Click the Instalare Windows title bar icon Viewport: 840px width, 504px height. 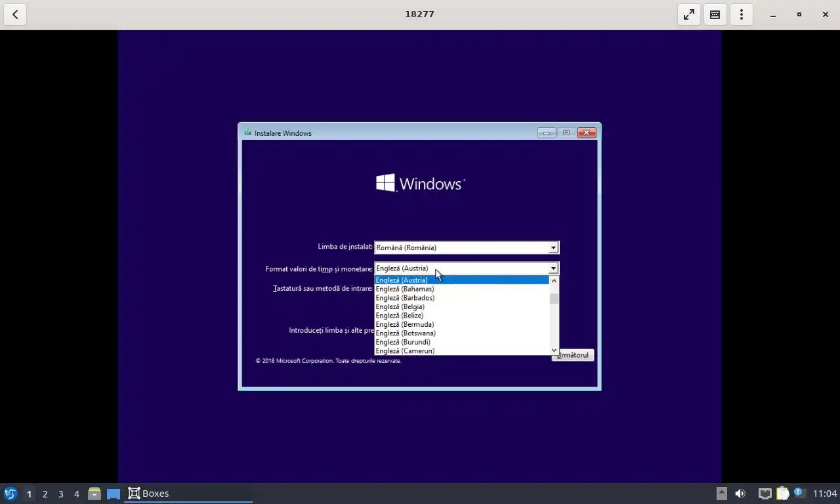tap(248, 133)
